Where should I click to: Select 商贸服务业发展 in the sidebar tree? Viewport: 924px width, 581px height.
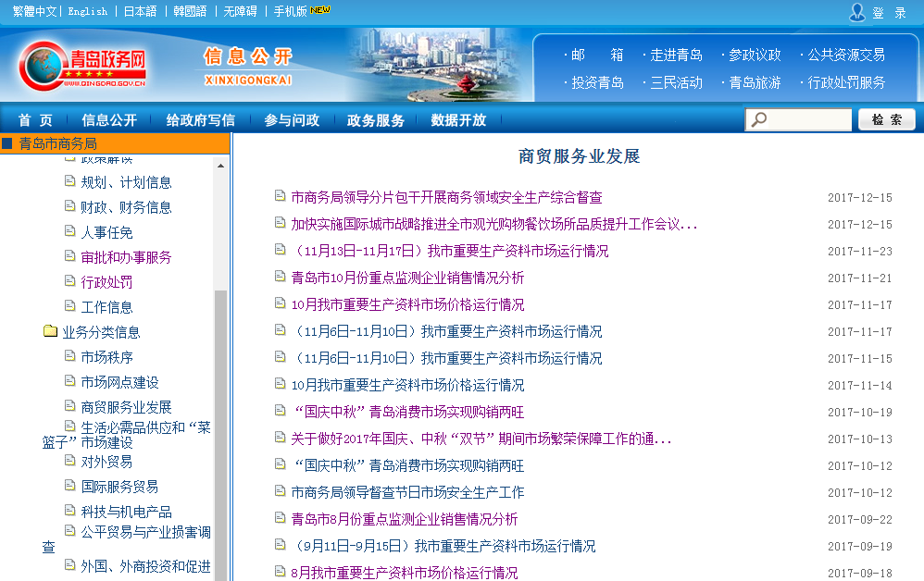[x=126, y=407]
